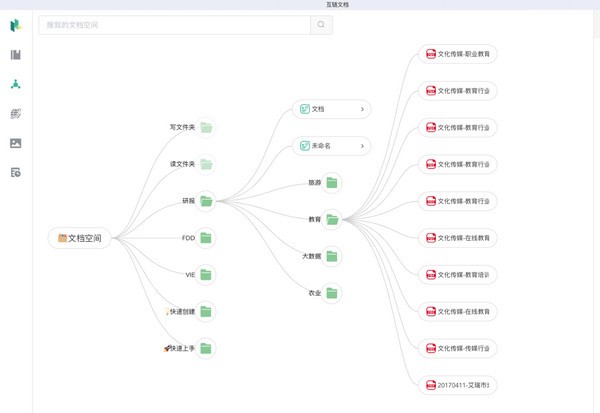
Task: Open the library books icon in sidebar
Action: click(x=16, y=55)
